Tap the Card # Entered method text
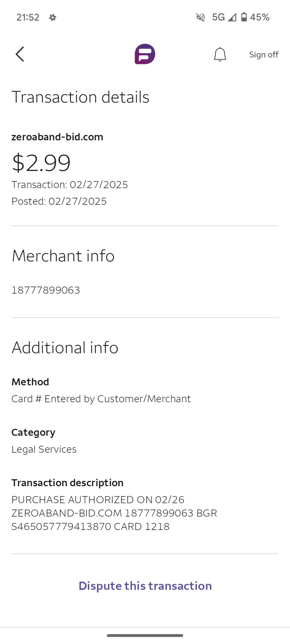Image resolution: width=290 pixels, height=644 pixels. point(101,399)
